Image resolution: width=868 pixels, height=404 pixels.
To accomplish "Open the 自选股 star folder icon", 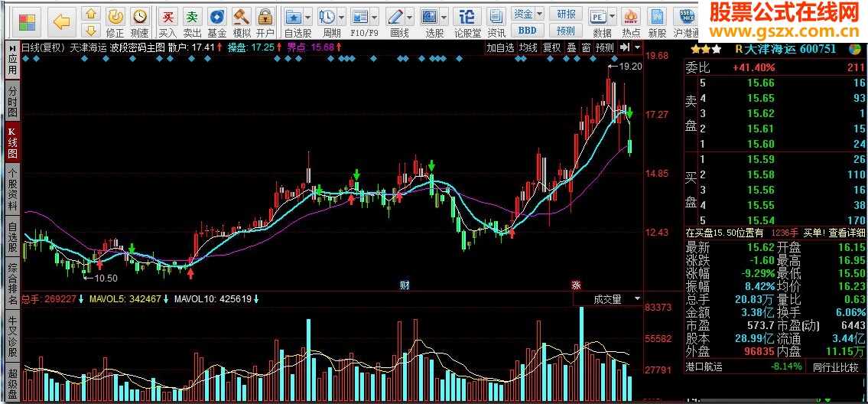I will click(x=293, y=15).
